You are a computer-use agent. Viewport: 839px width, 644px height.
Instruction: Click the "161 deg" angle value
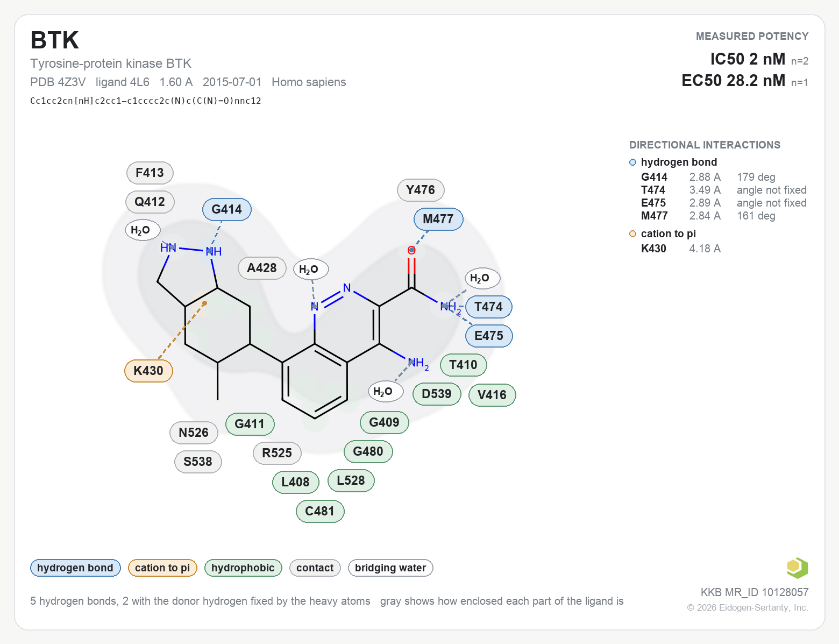[x=756, y=216]
